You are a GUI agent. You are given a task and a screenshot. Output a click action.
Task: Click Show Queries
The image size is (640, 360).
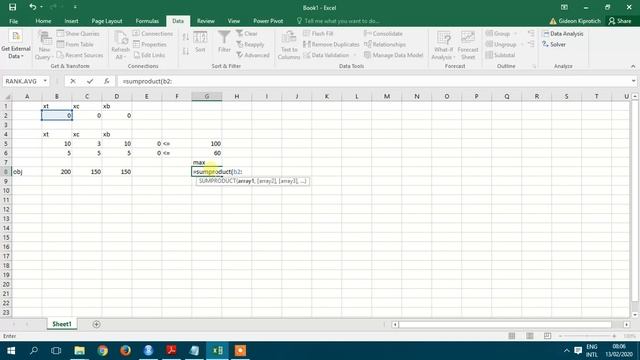[78, 33]
